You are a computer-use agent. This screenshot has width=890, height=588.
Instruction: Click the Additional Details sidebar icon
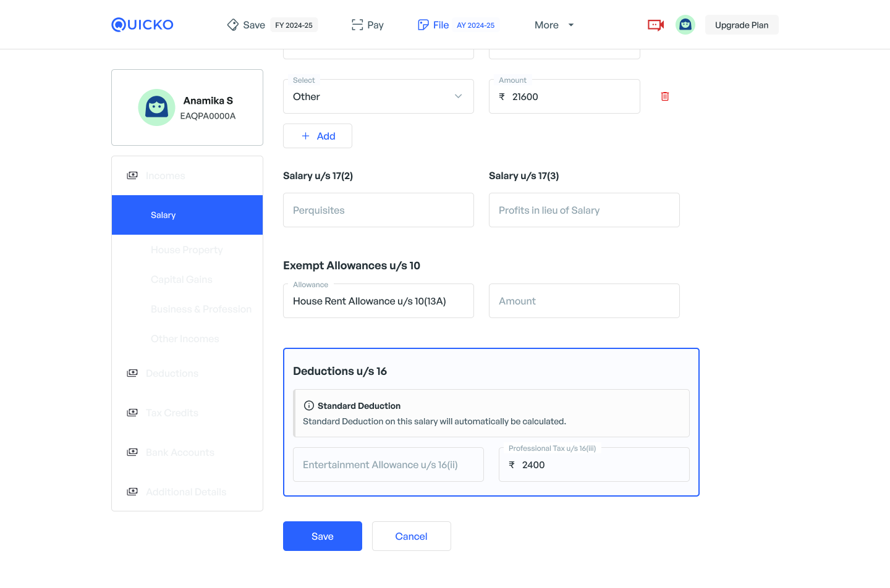(132, 492)
